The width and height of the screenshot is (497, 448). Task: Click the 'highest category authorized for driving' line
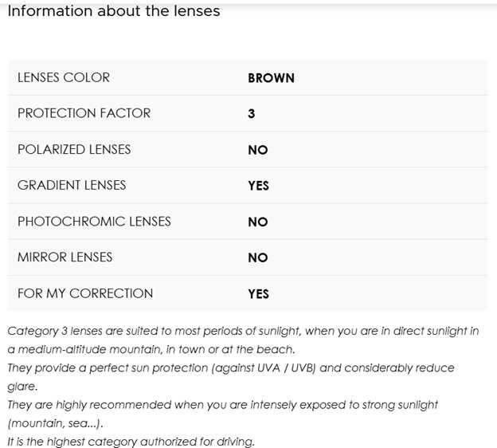click(x=131, y=441)
